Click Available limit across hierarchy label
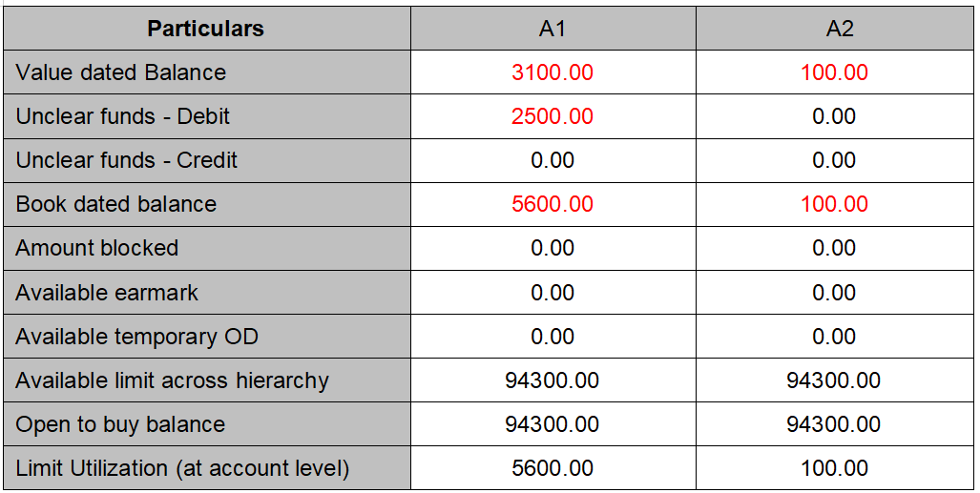980x493 pixels. 173,380
